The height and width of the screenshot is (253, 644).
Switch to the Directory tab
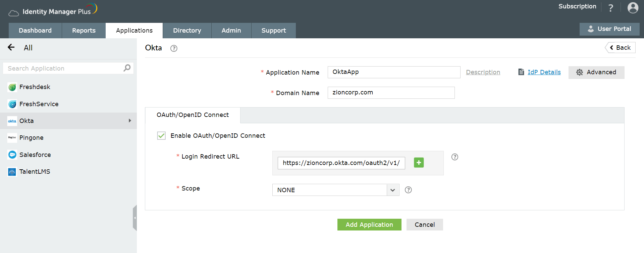[x=187, y=31]
